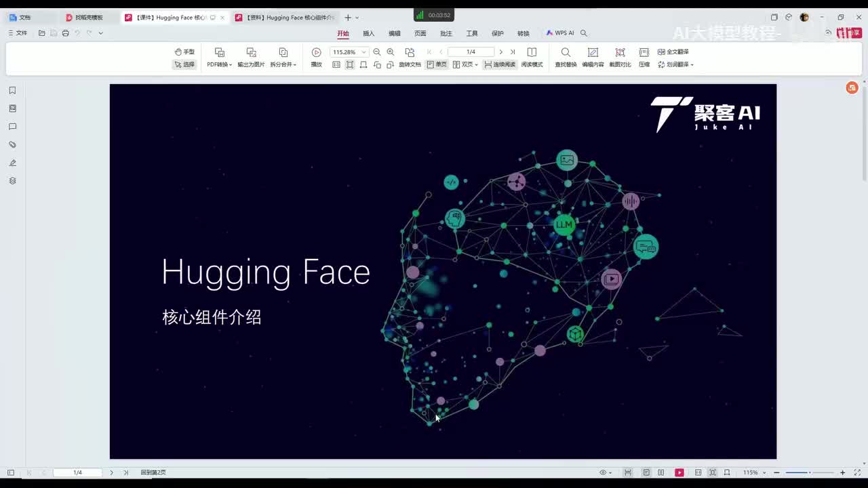Switch to the 找稻壳模板 tab
Screen dimensions: 868x488
point(88,18)
